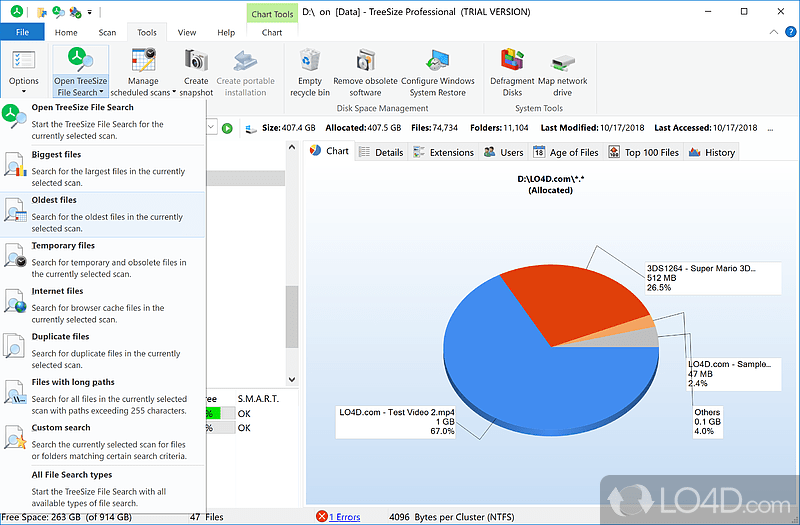Viewport: 800px width, 525px height.
Task: Click the folder icon in quick access toolbar
Action: 42,12
